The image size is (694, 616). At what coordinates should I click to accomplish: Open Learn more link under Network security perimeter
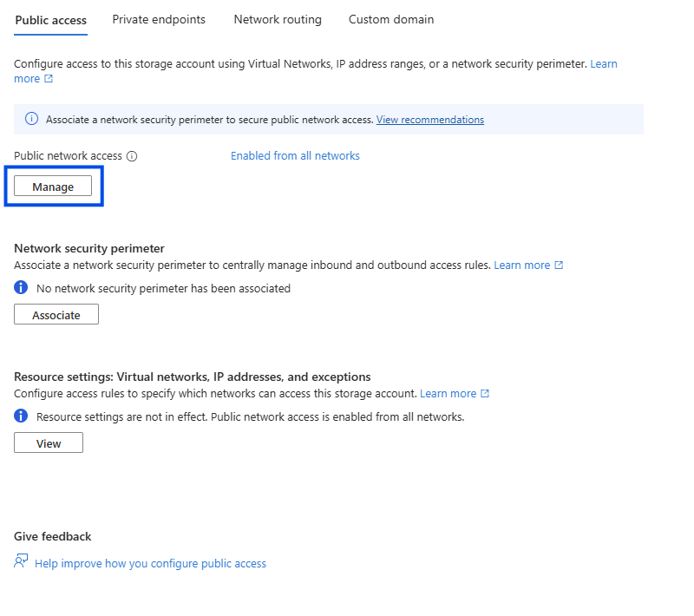pyautogui.click(x=522, y=265)
